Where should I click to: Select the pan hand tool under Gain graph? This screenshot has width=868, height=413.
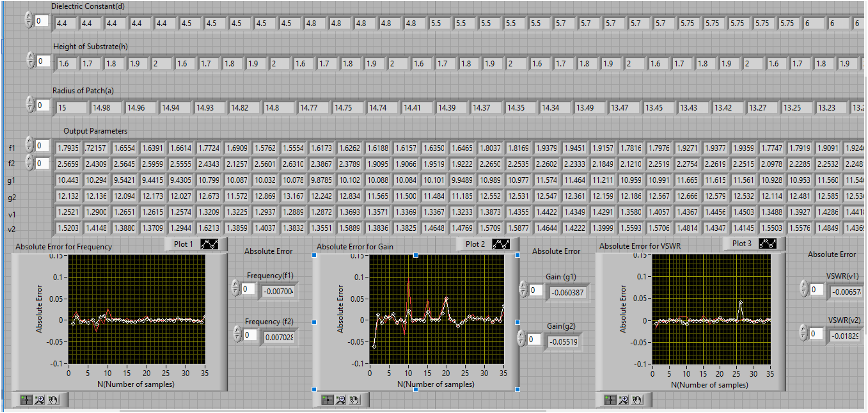pyautogui.click(x=355, y=399)
